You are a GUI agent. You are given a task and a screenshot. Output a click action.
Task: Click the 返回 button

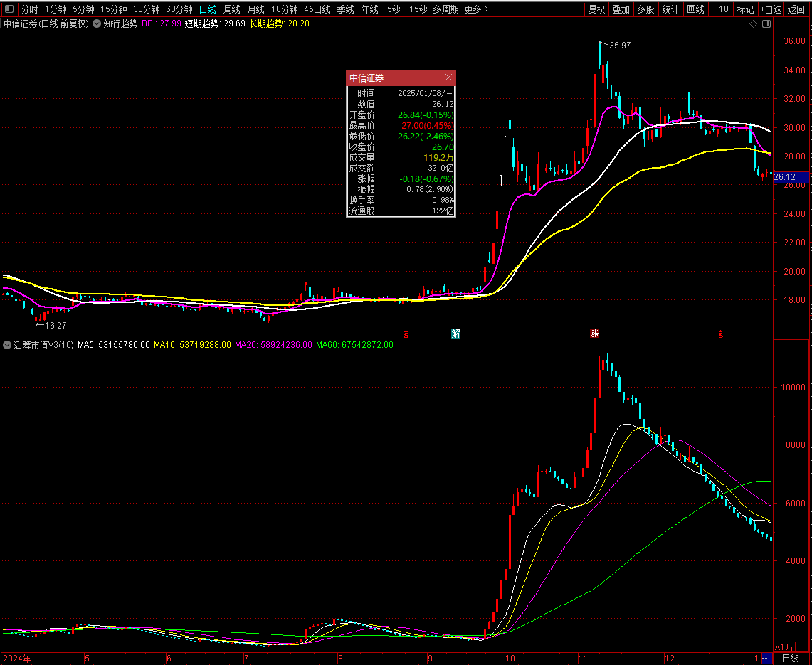pos(796,9)
